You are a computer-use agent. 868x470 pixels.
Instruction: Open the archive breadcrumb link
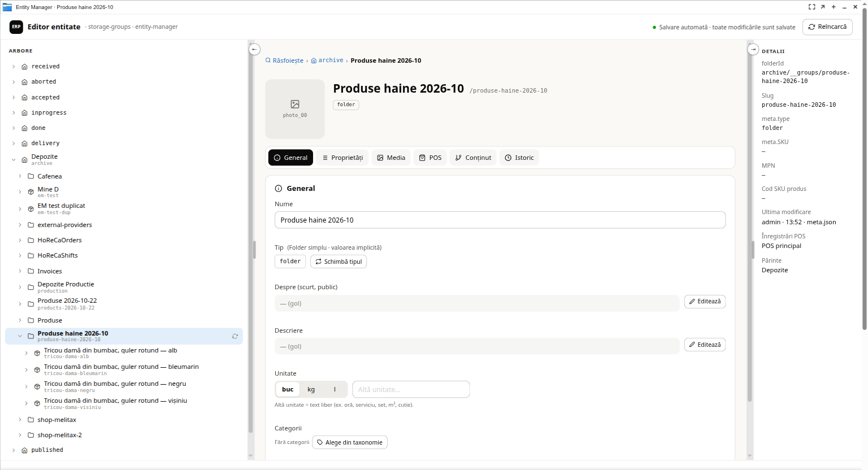pyautogui.click(x=327, y=60)
